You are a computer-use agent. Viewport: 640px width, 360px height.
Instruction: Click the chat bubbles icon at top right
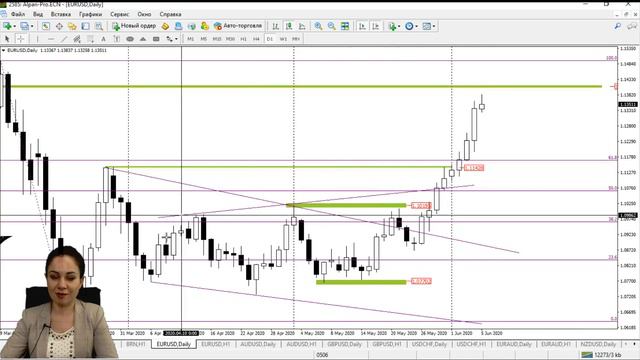point(632,26)
